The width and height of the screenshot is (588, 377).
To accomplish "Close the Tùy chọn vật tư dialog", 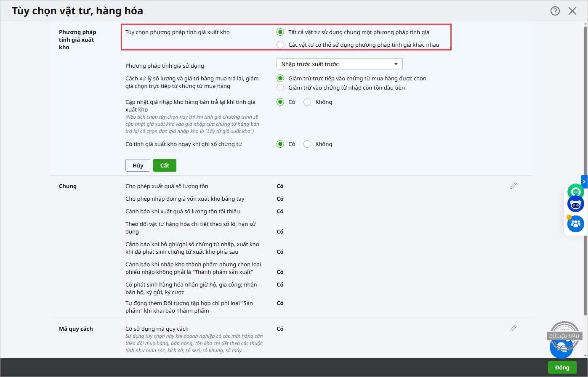I will pos(572,11).
